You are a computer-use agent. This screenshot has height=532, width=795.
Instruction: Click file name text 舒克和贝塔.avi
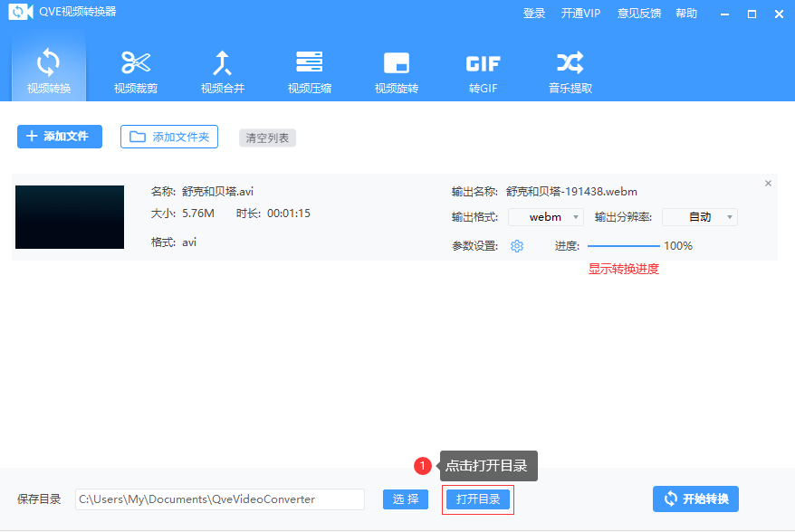click(217, 192)
